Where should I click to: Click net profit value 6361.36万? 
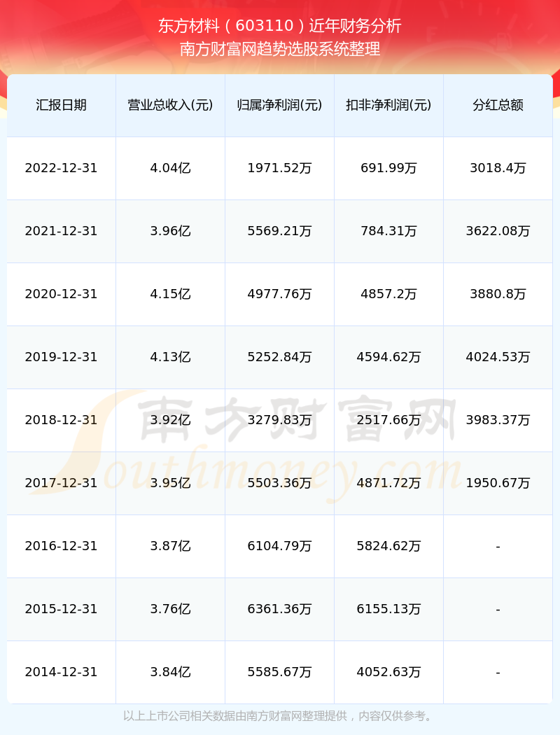coord(280,608)
